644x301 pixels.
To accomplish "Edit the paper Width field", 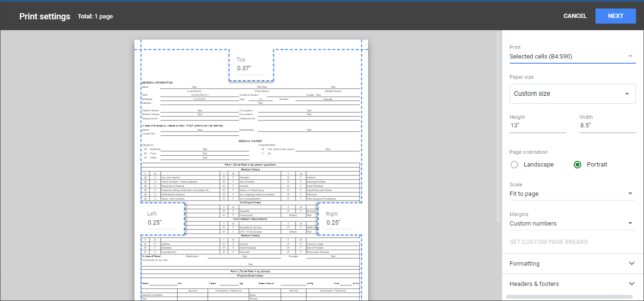I will [x=608, y=125].
